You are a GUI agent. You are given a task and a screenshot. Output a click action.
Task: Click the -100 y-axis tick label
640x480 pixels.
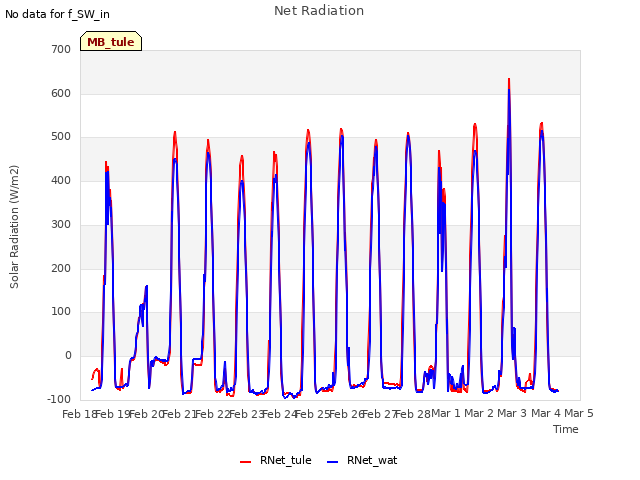59,399
